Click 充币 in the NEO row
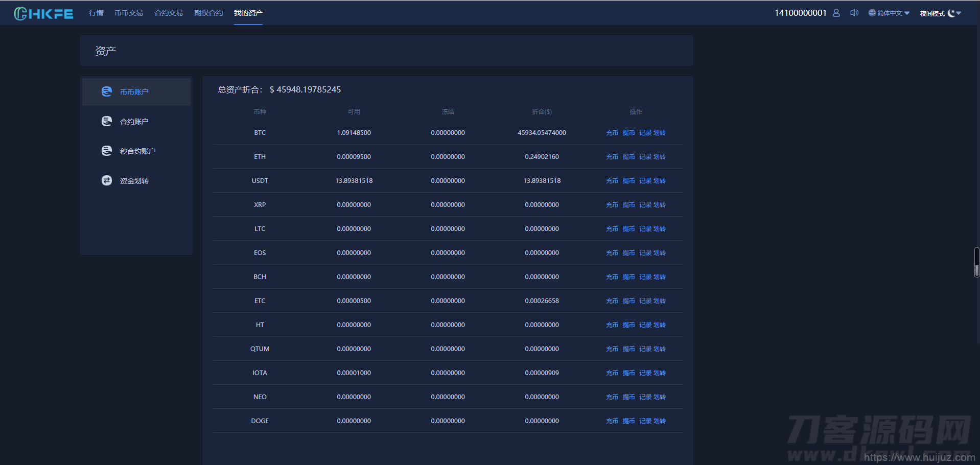This screenshot has width=980, height=465. coord(612,397)
